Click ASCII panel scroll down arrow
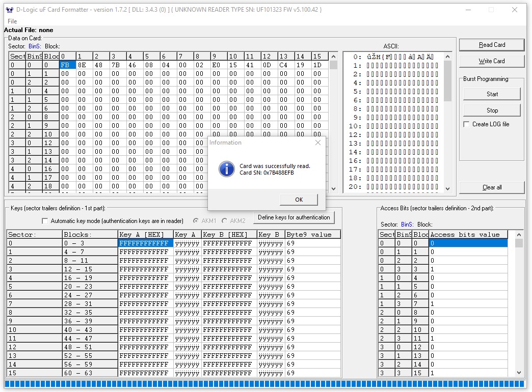The width and height of the screenshot is (532, 392). tap(447, 189)
